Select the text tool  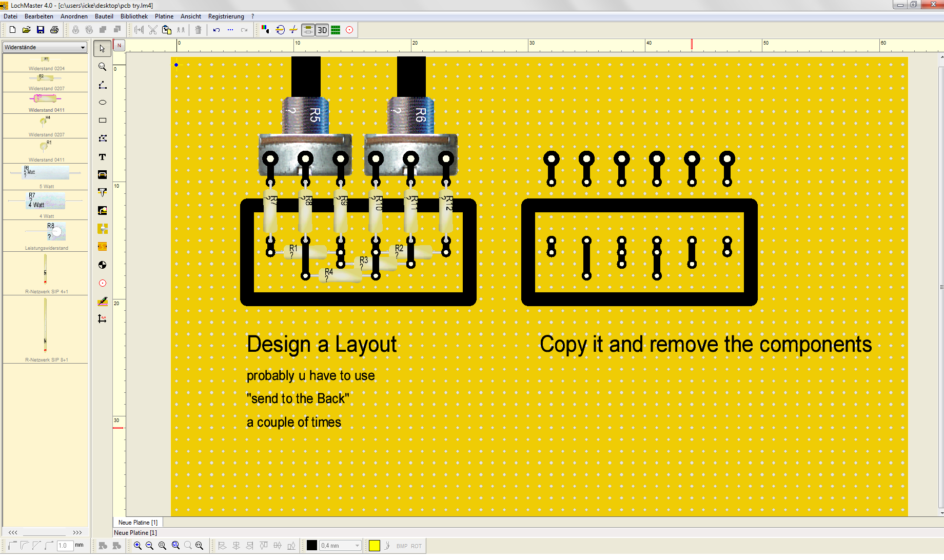pos(102,157)
